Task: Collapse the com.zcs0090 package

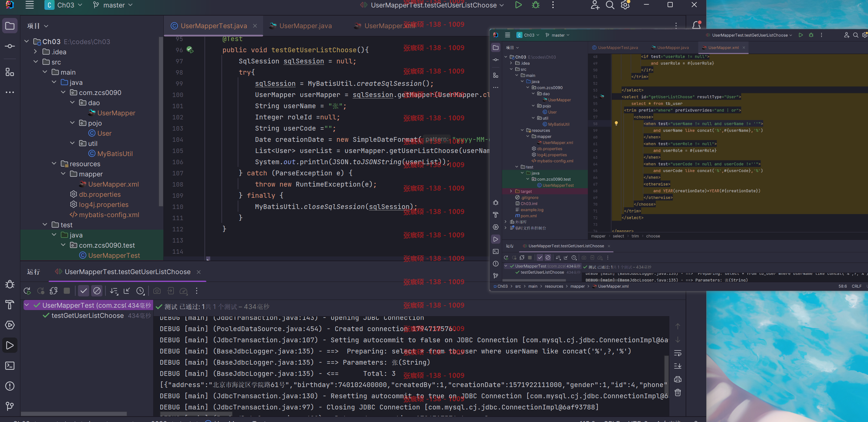Action: click(x=63, y=92)
